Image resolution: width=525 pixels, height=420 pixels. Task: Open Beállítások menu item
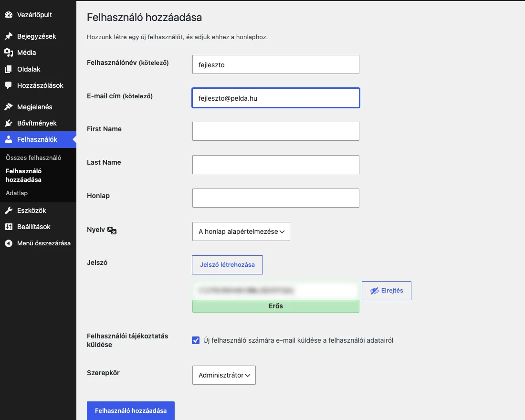coord(38,227)
